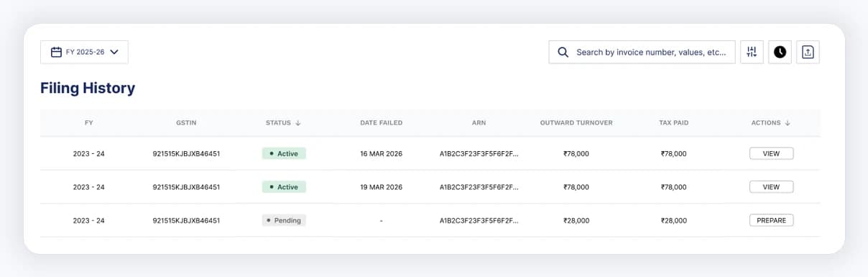Viewport: 868px width, 277px height.
Task: Click the ARN in the 19 MAR row
Action: point(479,187)
